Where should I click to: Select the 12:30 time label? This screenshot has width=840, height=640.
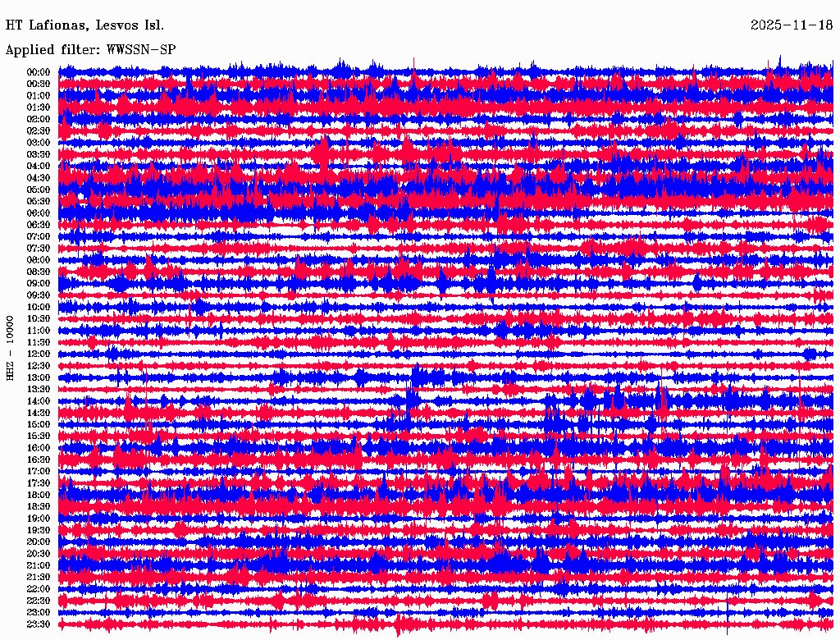(x=38, y=366)
